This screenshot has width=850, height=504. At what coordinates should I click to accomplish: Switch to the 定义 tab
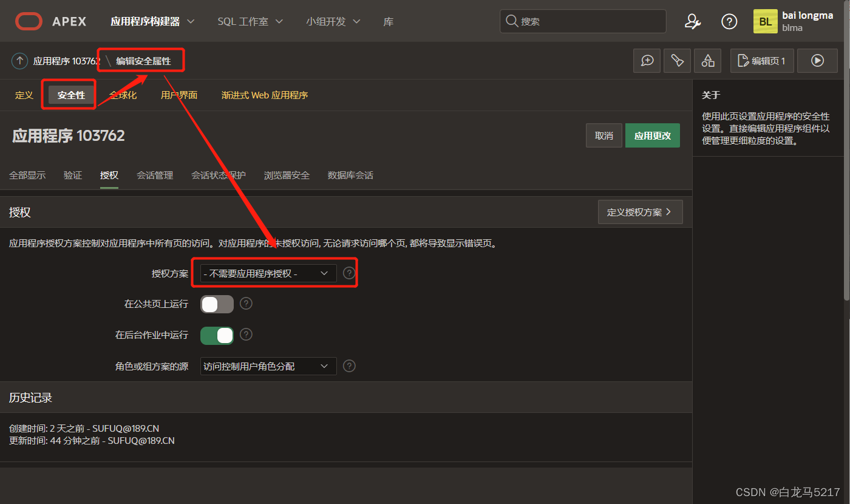pos(24,95)
